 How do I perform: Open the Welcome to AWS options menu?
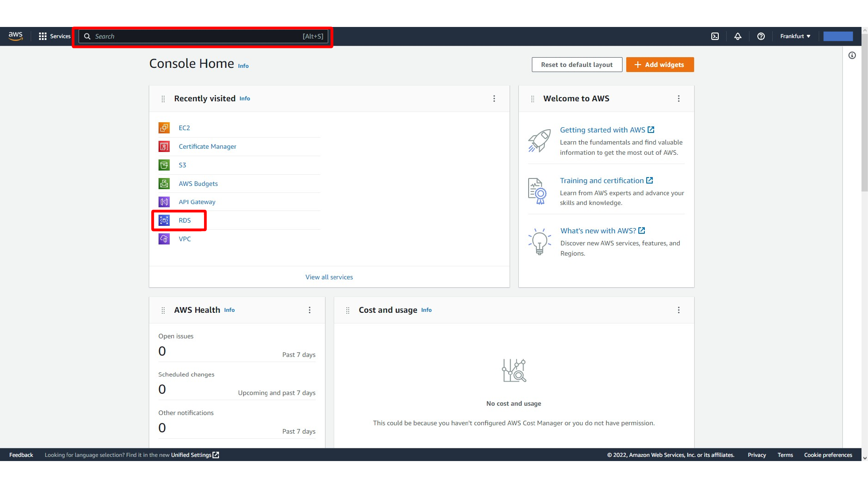point(678,99)
